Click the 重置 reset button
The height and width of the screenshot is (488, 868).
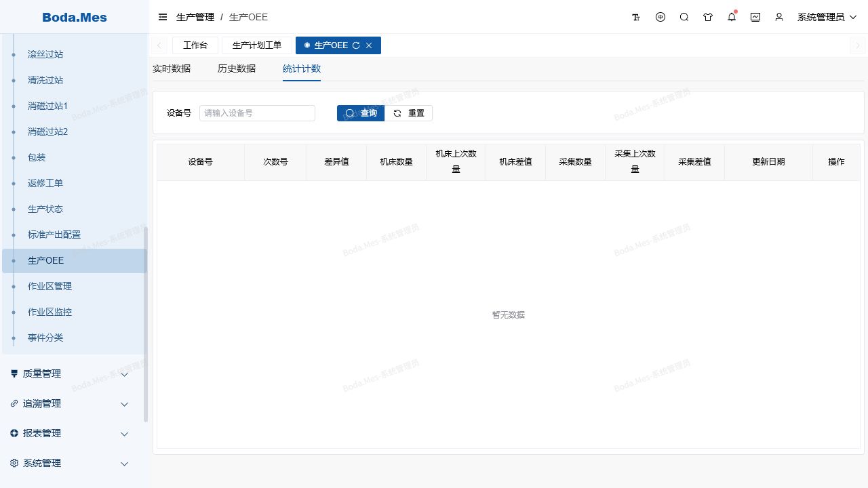click(x=408, y=113)
